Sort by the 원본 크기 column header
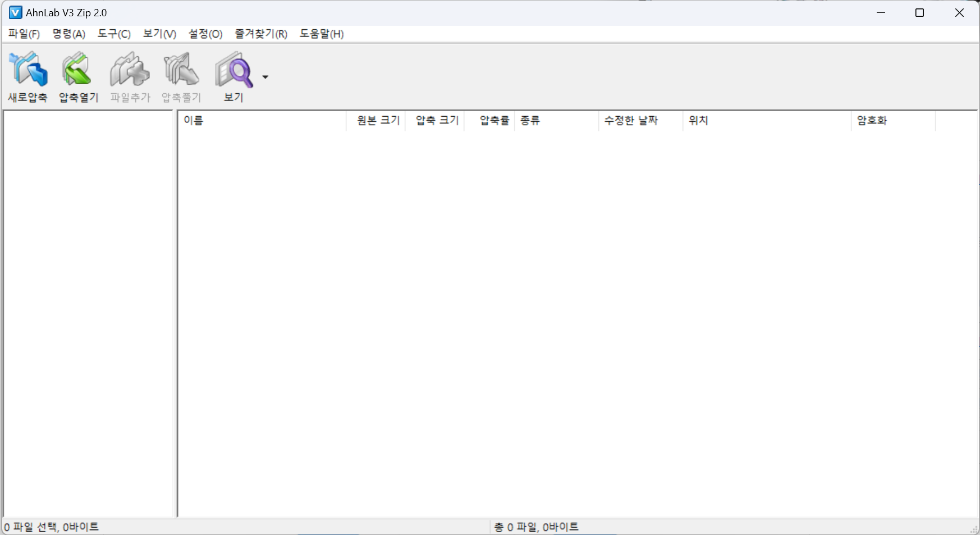This screenshot has width=980, height=535. (375, 121)
